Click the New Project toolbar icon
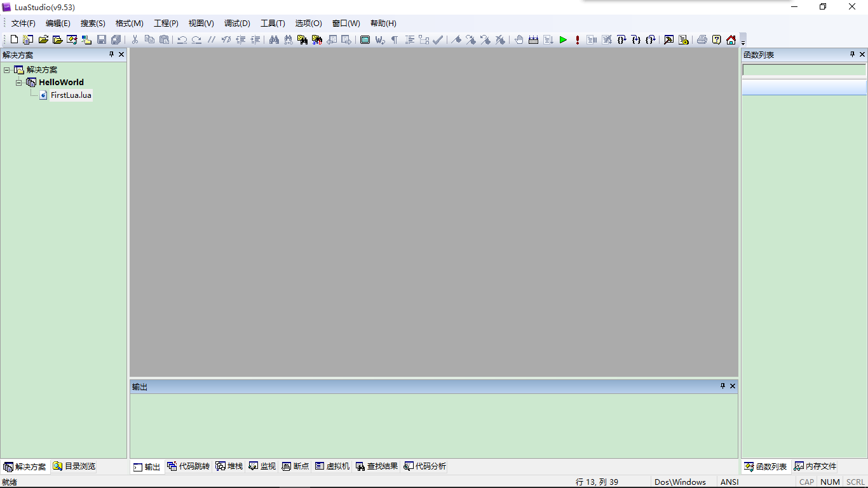 coord(28,39)
